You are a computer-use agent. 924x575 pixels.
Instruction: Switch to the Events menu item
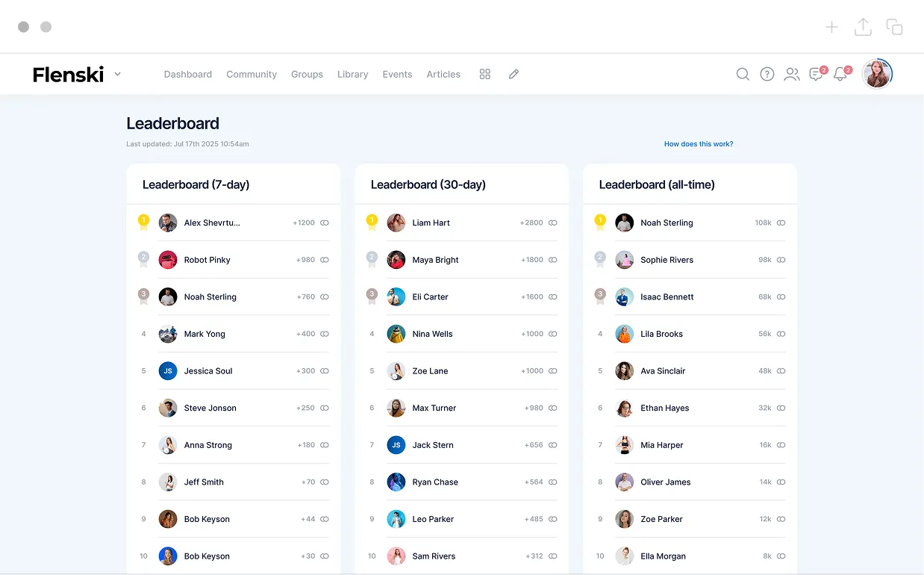(x=397, y=74)
